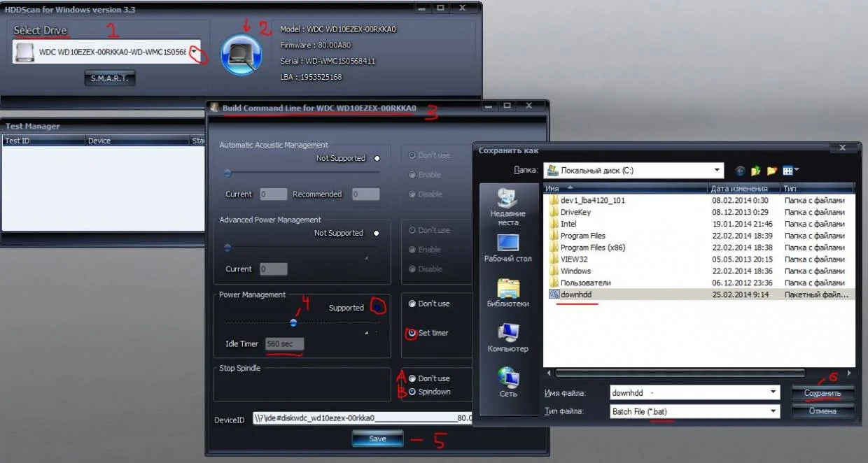Click the folder icon next to VIEW32
868x463 pixels.
[554, 259]
